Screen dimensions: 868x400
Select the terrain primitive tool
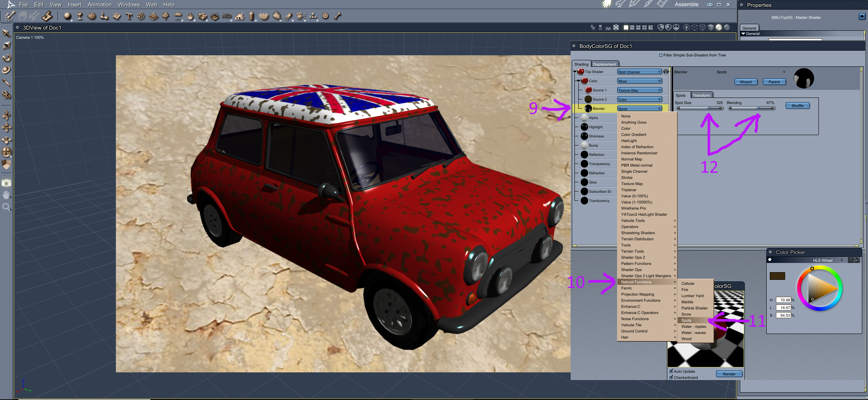[153, 16]
